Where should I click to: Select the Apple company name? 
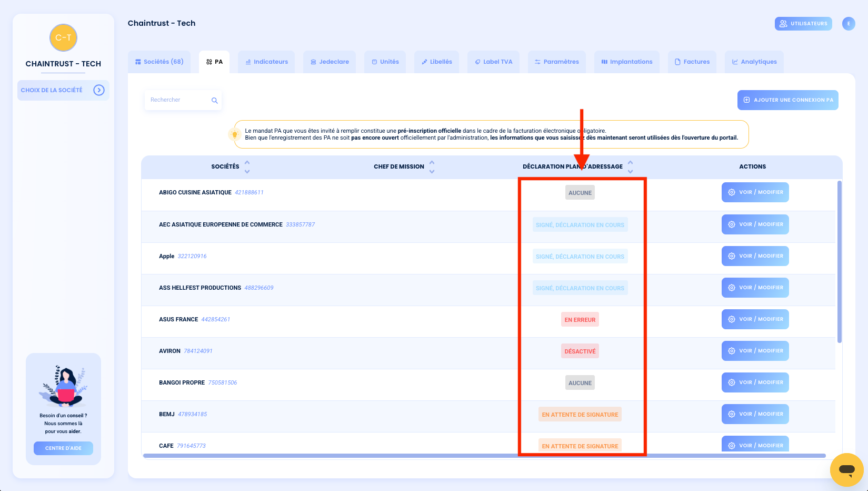point(166,256)
